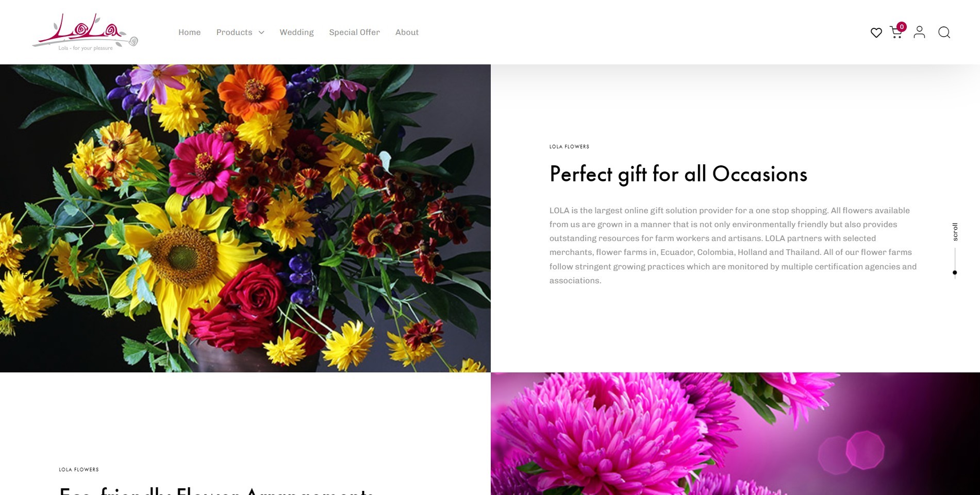The height and width of the screenshot is (495, 980).
Task: Open the wishlist heart icon
Action: coord(876,32)
